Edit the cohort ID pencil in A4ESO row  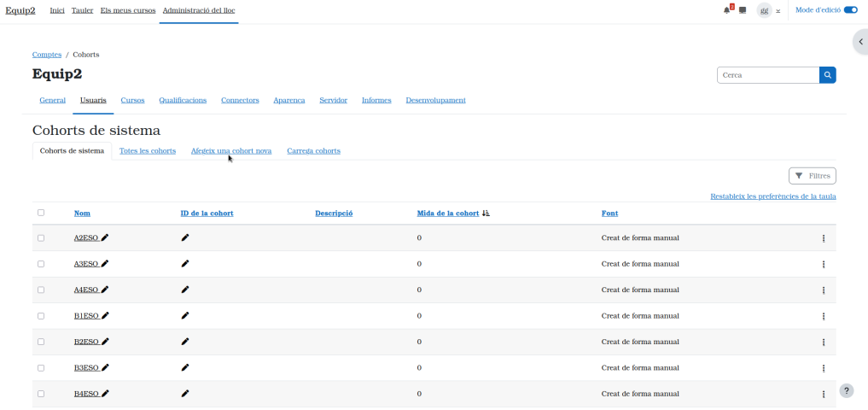[x=185, y=290]
